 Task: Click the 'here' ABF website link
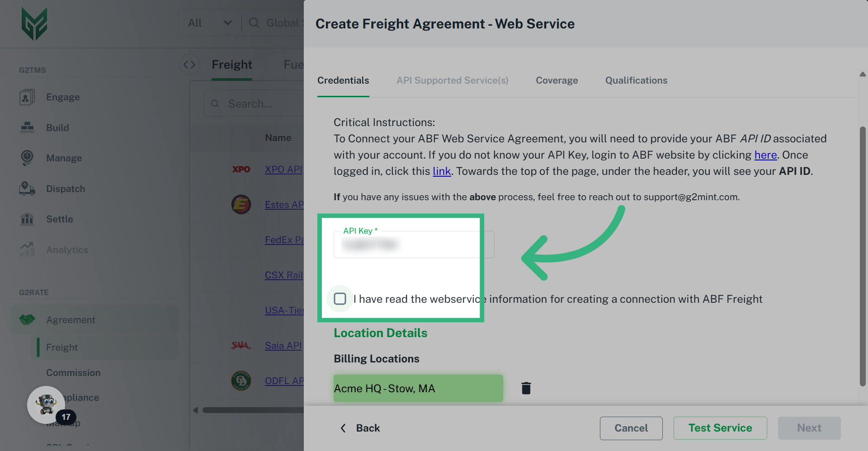[765, 155]
